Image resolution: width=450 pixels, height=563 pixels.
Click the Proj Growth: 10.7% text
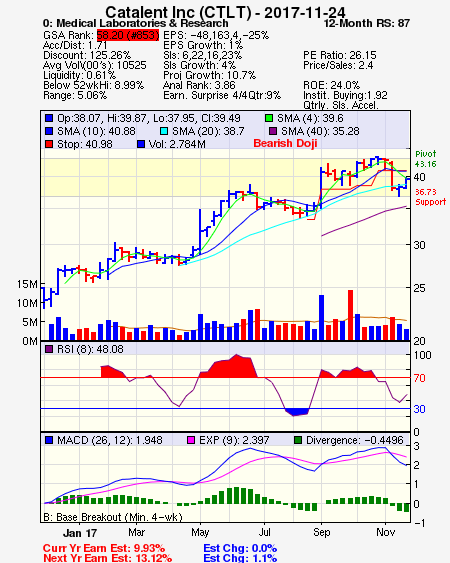tap(209, 75)
